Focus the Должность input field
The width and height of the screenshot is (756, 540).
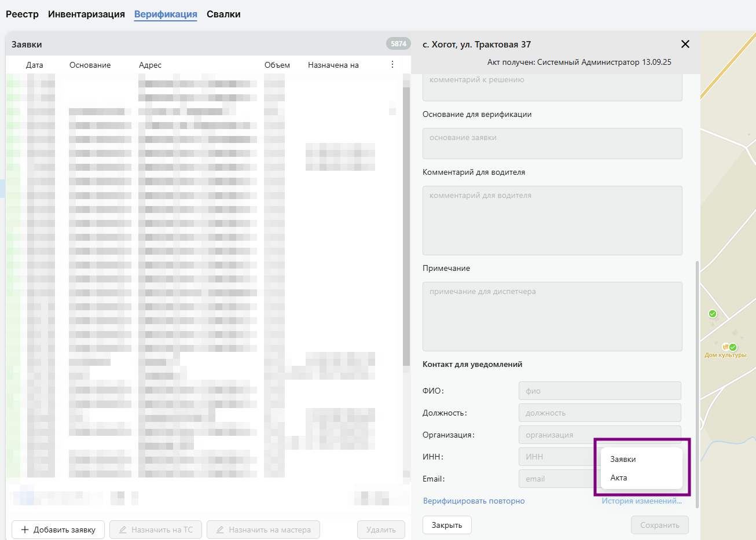click(x=599, y=413)
